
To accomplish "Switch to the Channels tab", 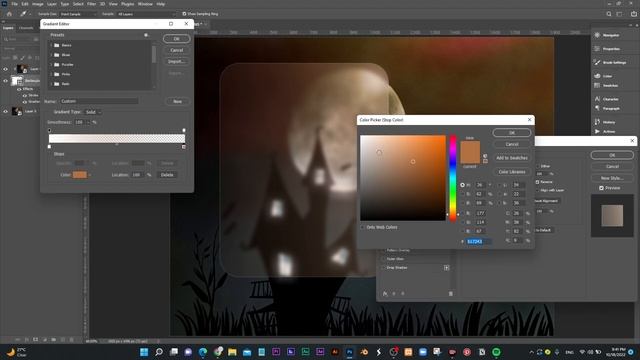I will [26, 28].
